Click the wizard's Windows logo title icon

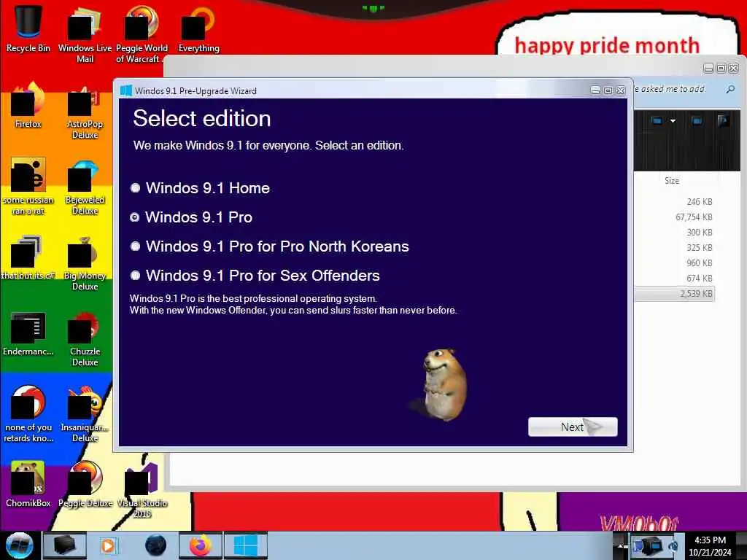tap(125, 90)
